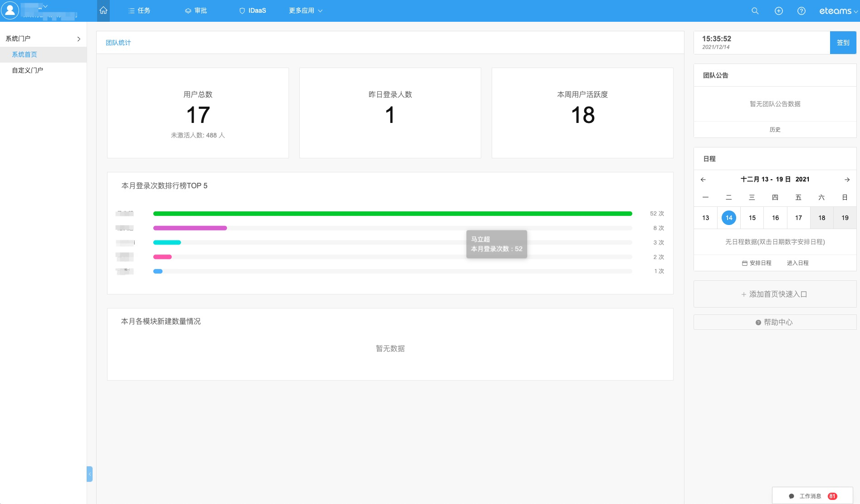Click the purple 8 次 login bar
Screen dimensions: 860x504
[x=190, y=228]
